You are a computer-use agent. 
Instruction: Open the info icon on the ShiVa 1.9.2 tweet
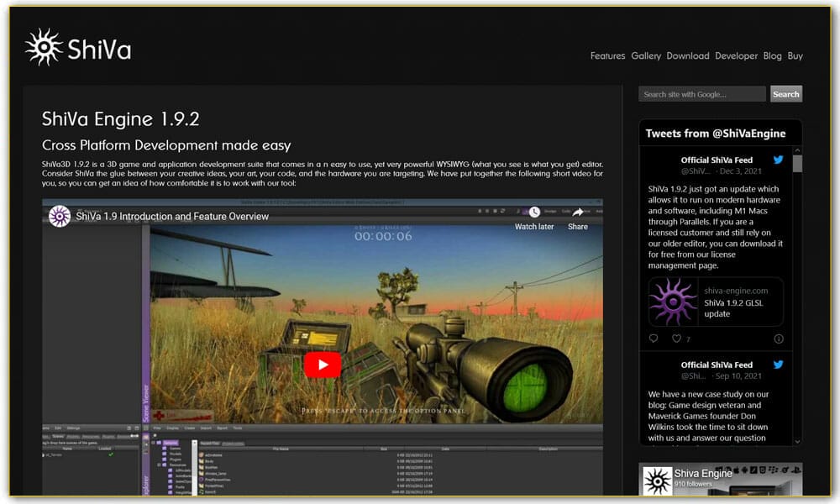pyautogui.click(x=777, y=339)
